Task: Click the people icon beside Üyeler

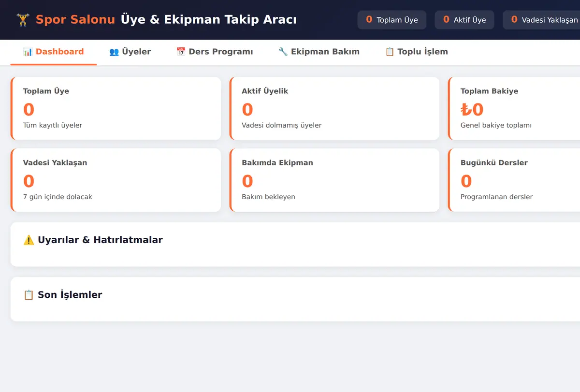Action: [x=114, y=52]
